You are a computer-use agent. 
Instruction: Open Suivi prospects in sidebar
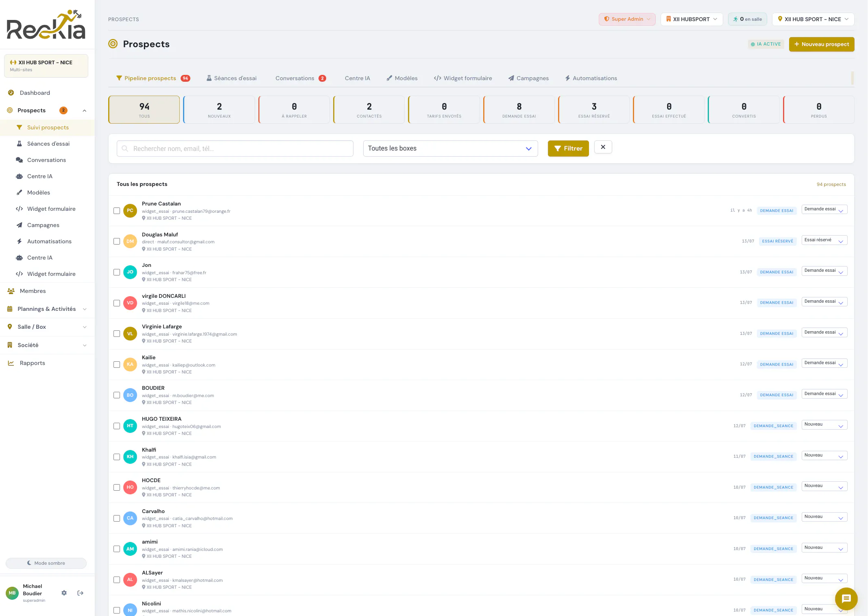coord(48,127)
